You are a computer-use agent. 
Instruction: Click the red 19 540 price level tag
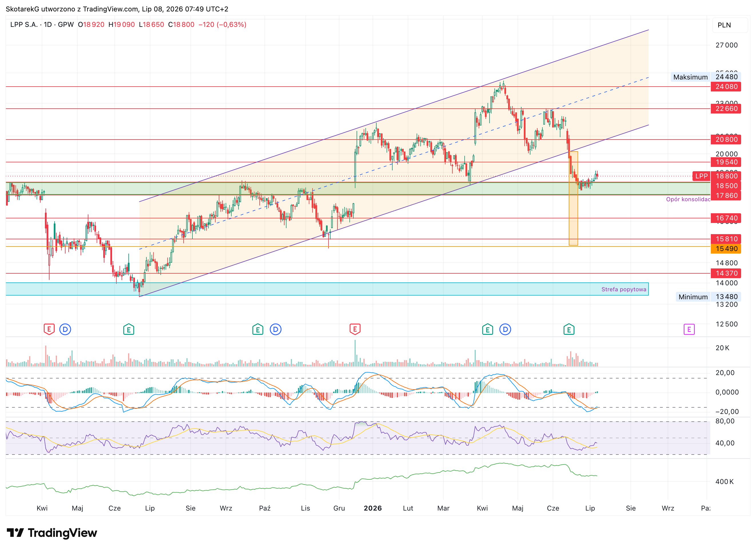click(726, 162)
